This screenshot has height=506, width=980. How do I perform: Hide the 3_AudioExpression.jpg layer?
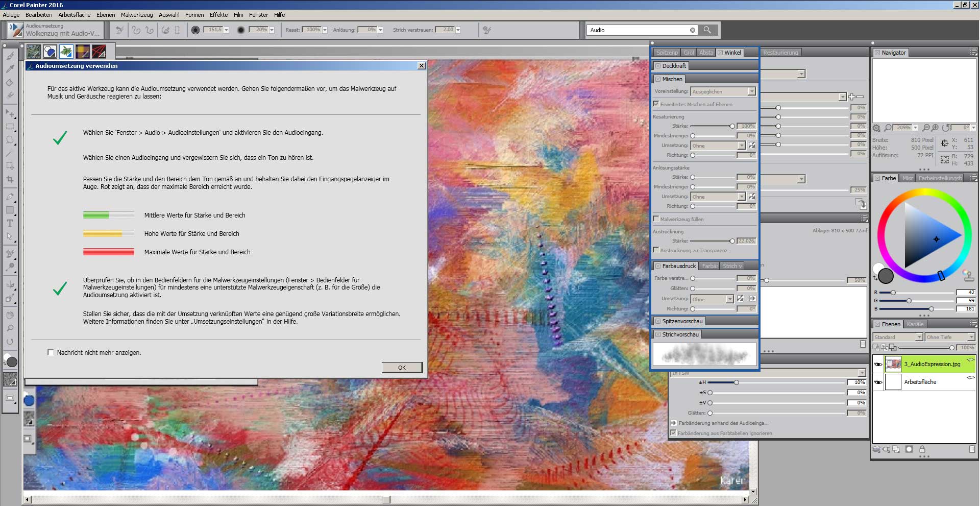point(878,364)
